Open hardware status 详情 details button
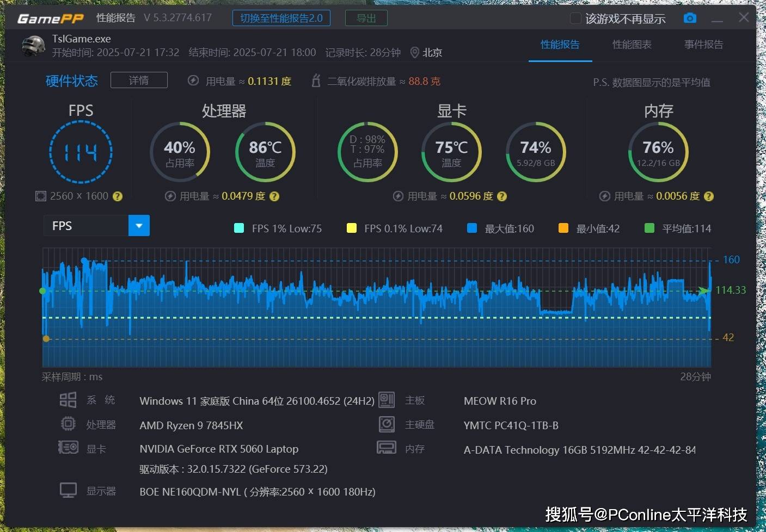 tap(139, 81)
